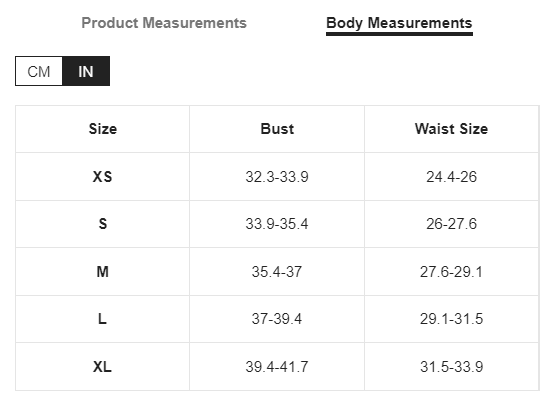Select the XL size row label

(x=103, y=367)
